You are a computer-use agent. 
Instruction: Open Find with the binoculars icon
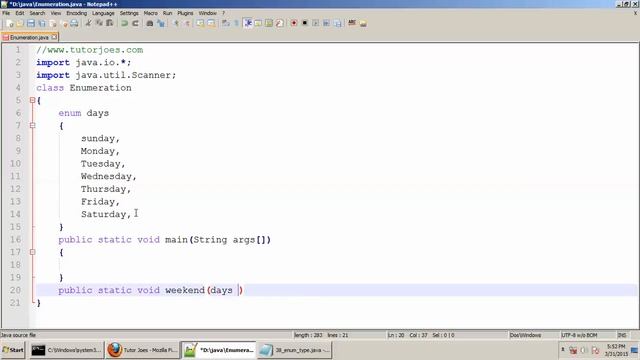[x=150, y=23]
